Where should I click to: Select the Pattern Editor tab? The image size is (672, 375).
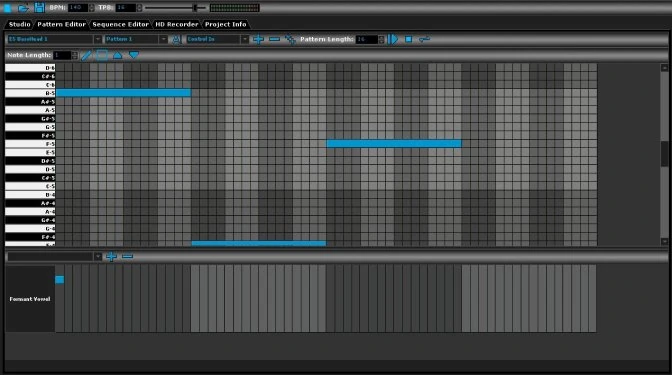(61, 24)
